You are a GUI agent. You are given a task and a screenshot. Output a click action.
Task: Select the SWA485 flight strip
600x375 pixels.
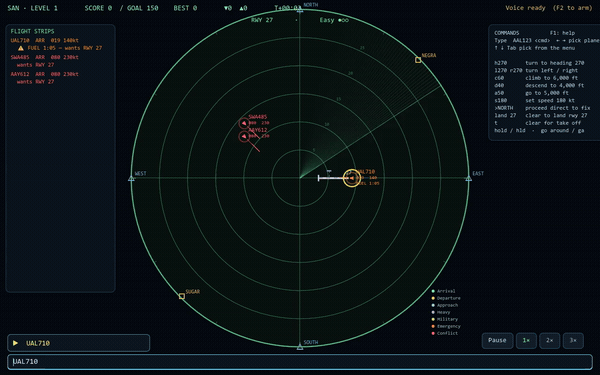[45, 61]
